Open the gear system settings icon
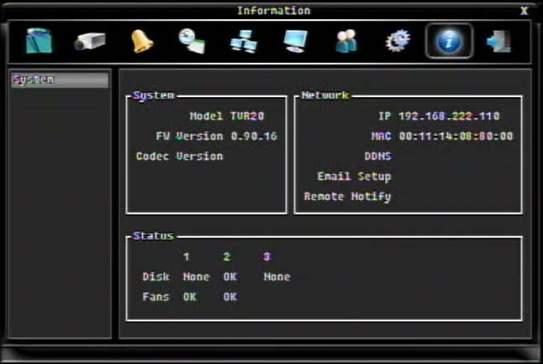 398,41
